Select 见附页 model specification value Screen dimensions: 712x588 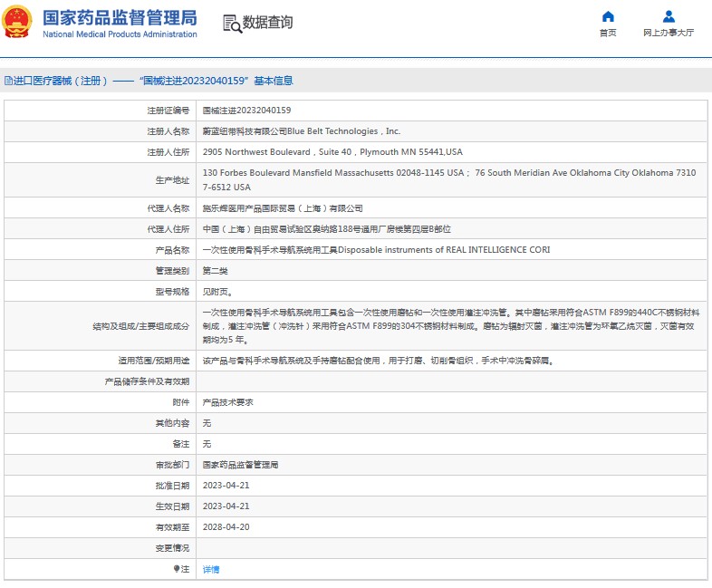[217, 292]
